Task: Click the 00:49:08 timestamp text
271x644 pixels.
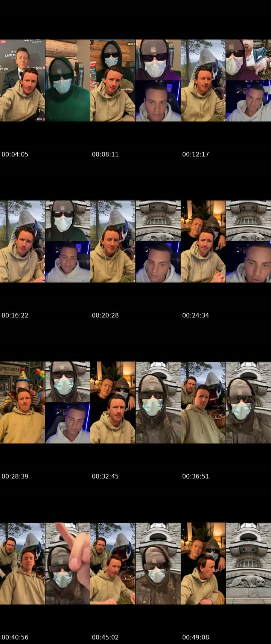Action: point(196,637)
